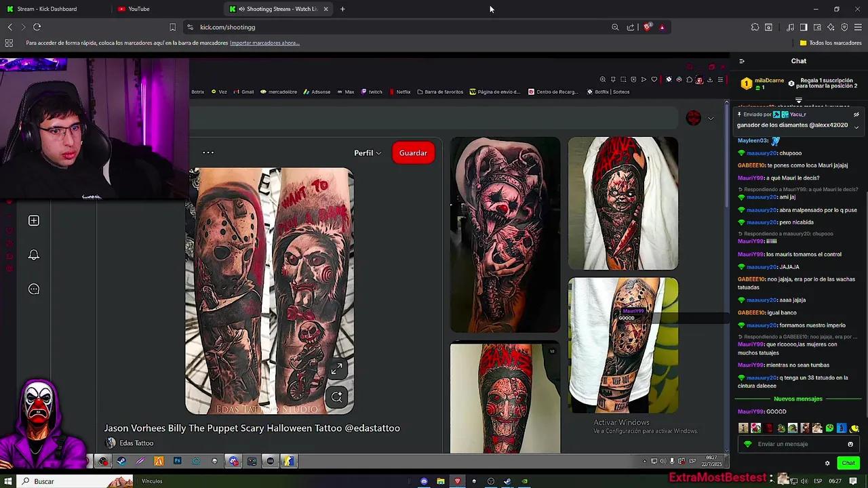868x488 pixels.
Task: Send message with the green Chat button
Action: pos(848,463)
